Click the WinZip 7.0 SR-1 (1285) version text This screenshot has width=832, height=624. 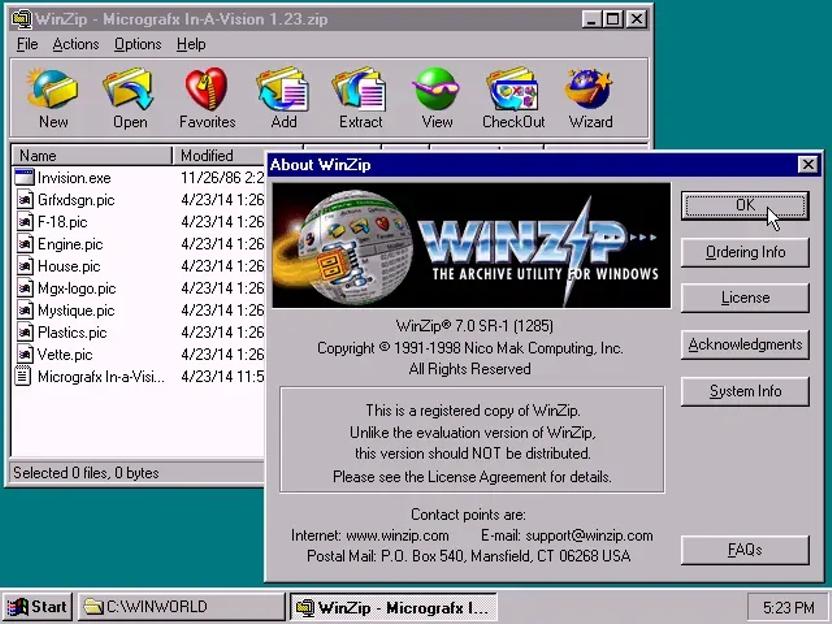click(x=474, y=325)
